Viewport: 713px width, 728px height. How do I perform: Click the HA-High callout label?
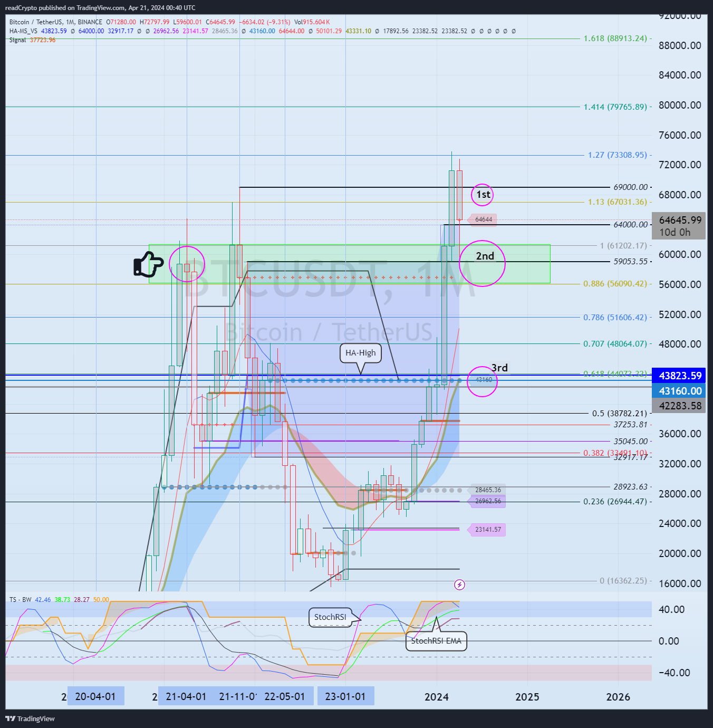click(361, 353)
